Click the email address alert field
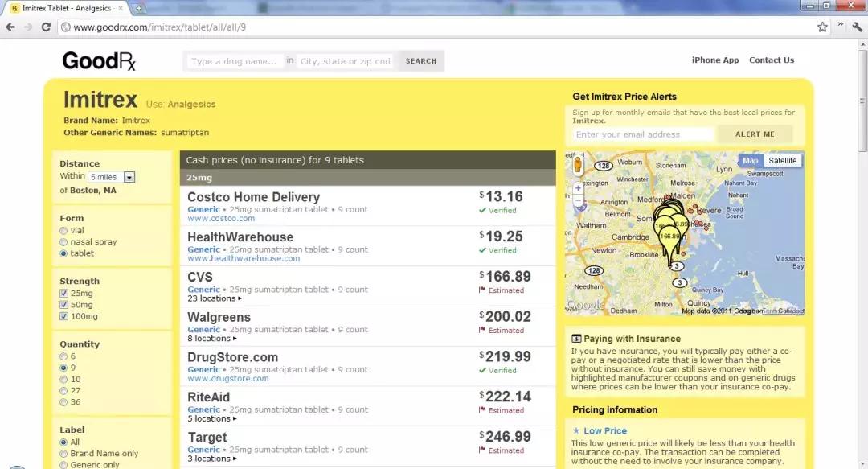Image resolution: width=868 pixels, height=469 pixels. click(644, 134)
